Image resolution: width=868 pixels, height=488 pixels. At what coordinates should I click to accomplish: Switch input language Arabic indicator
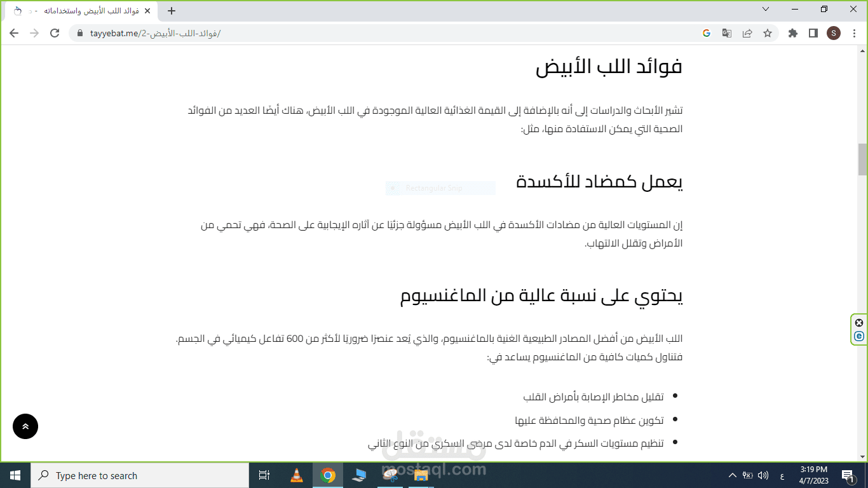(781, 475)
